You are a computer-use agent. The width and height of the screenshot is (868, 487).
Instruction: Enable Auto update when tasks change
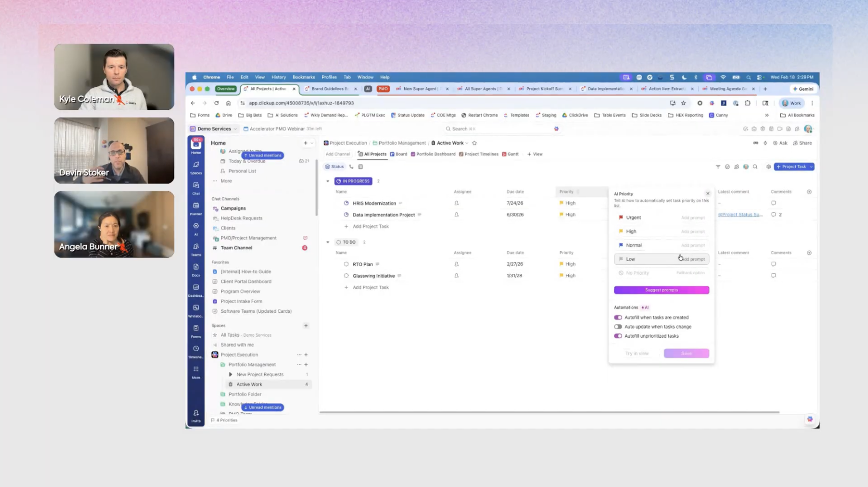tap(618, 327)
